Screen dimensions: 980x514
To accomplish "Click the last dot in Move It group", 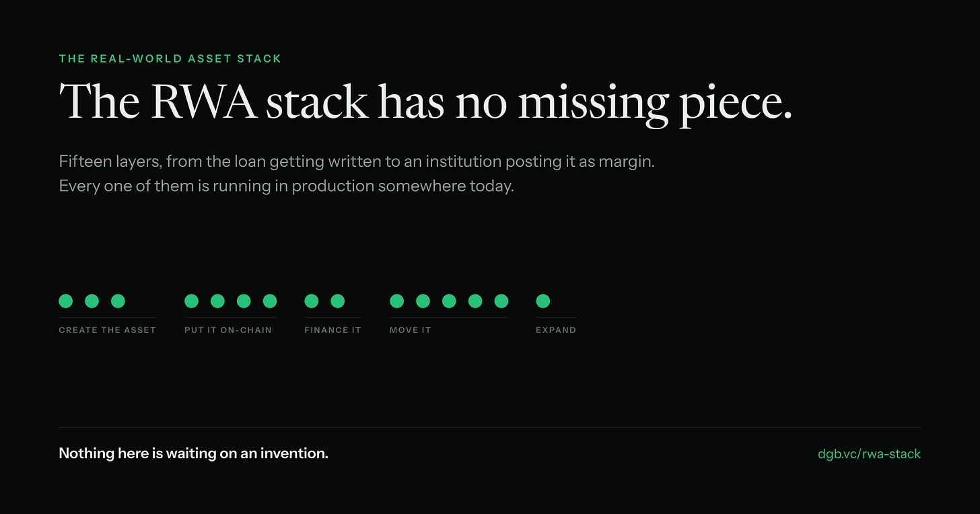I will pos(501,301).
